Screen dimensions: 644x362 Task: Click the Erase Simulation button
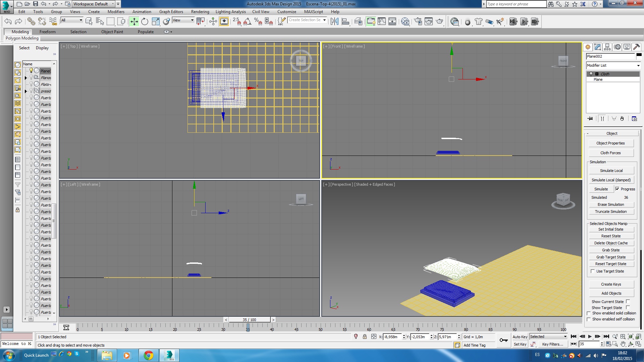610,204
